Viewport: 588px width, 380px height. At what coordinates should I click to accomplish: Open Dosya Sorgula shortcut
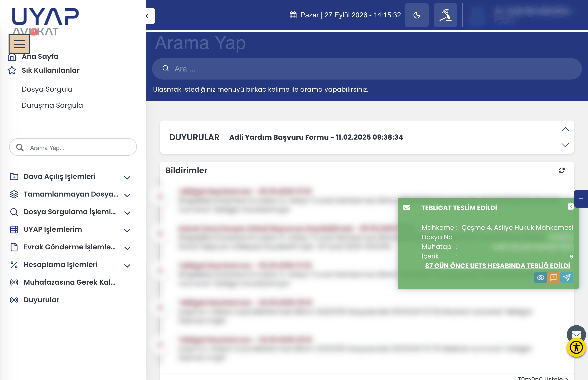tap(47, 89)
